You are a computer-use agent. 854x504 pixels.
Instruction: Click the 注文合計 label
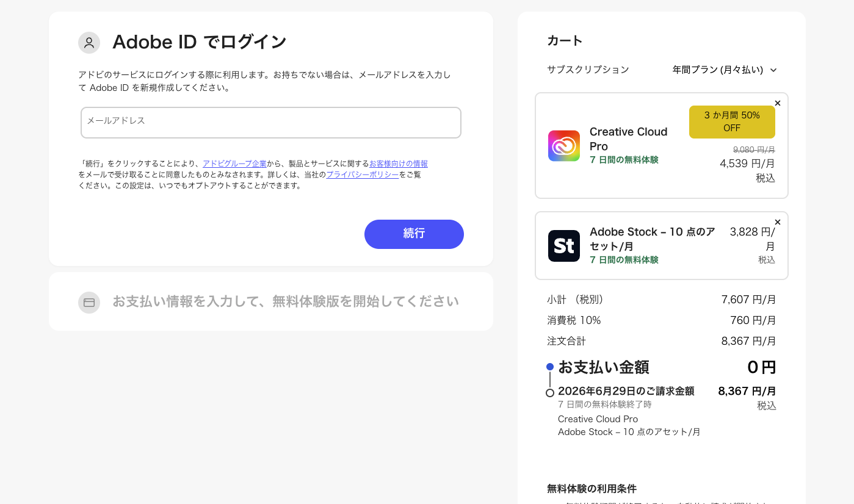tap(566, 341)
